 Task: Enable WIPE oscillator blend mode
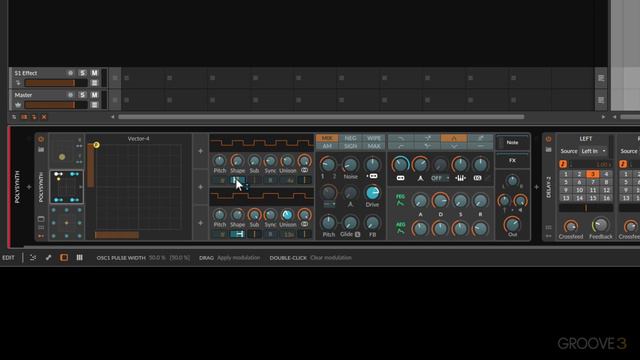373,138
